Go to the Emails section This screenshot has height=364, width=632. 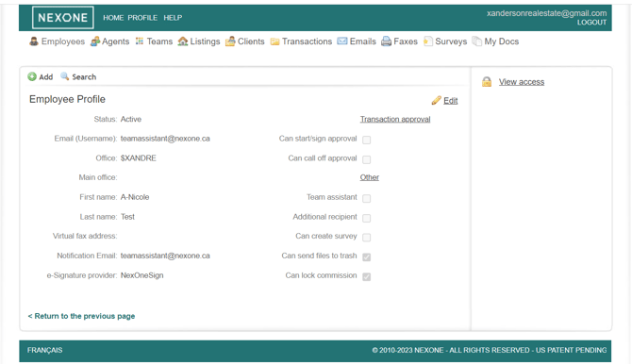click(363, 41)
